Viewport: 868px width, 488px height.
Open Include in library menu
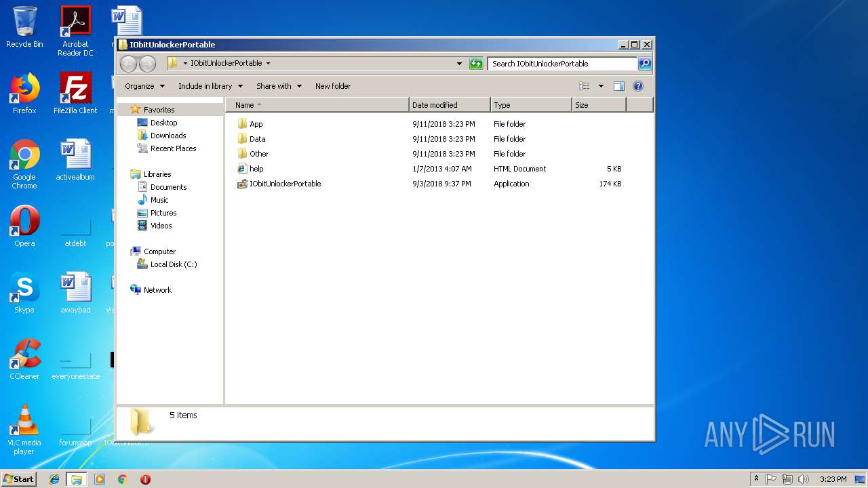[x=210, y=86]
